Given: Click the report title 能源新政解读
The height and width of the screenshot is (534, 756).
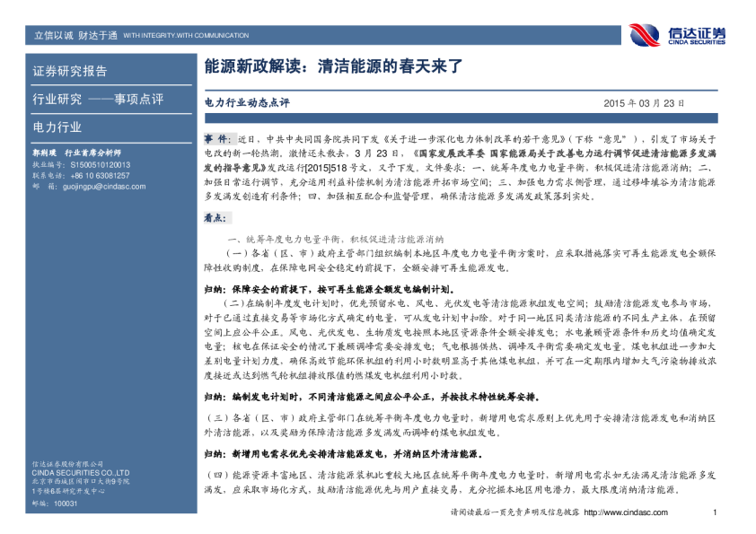Looking at the screenshot, I should (x=332, y=66).
